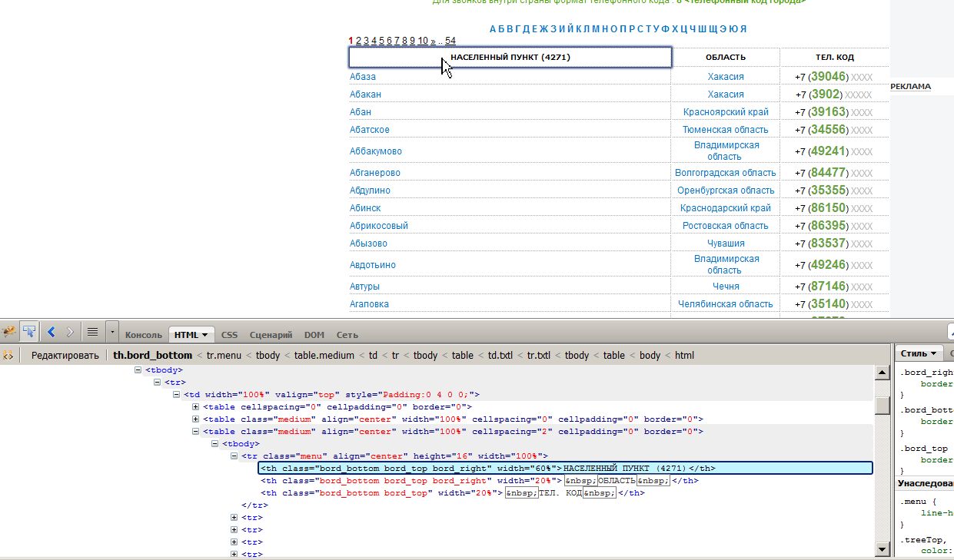Click the break-on-mutate icon beside Редактировать
This screenshot has width=954, height=560.
tap(8, 355)
